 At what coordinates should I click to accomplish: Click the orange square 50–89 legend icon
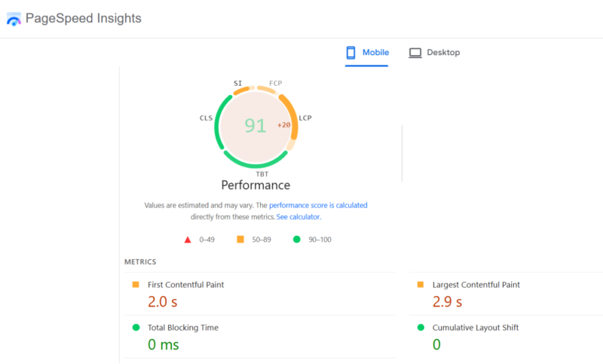click(240, 240)
